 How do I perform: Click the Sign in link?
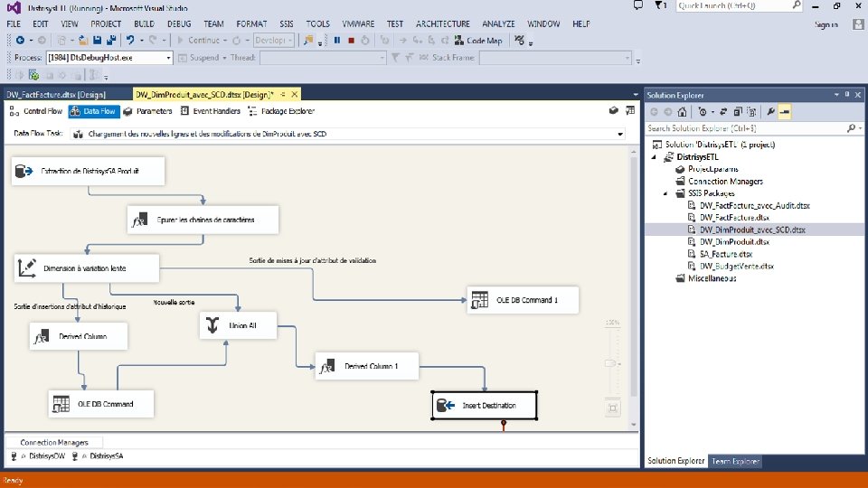826,24
